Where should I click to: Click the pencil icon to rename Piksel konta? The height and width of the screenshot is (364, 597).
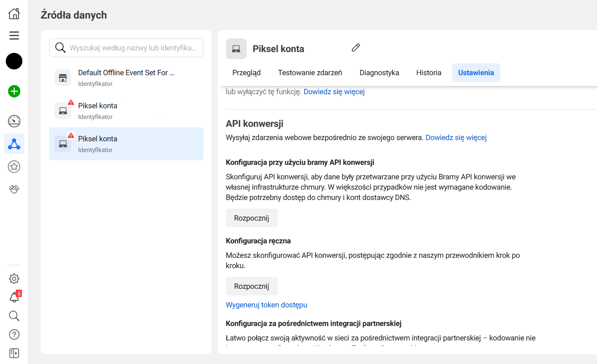point(356,48)
